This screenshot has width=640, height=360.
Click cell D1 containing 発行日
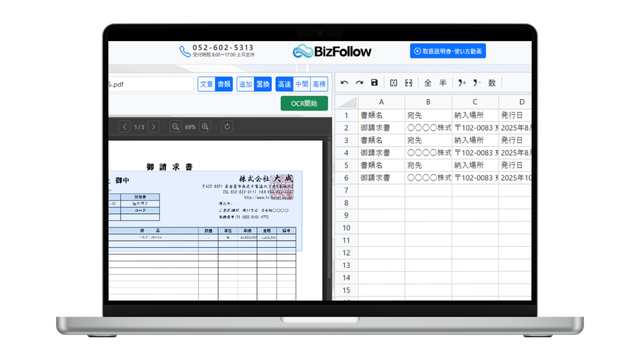(x=515, y=116)
